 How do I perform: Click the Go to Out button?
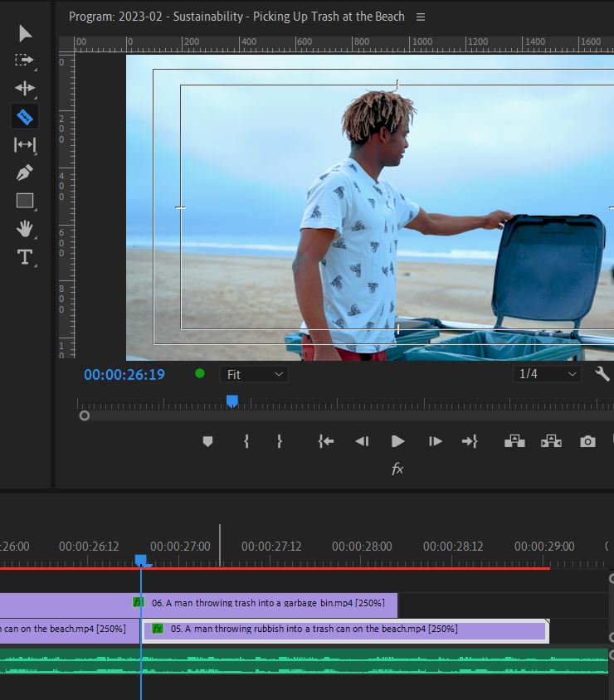(470, 441)
